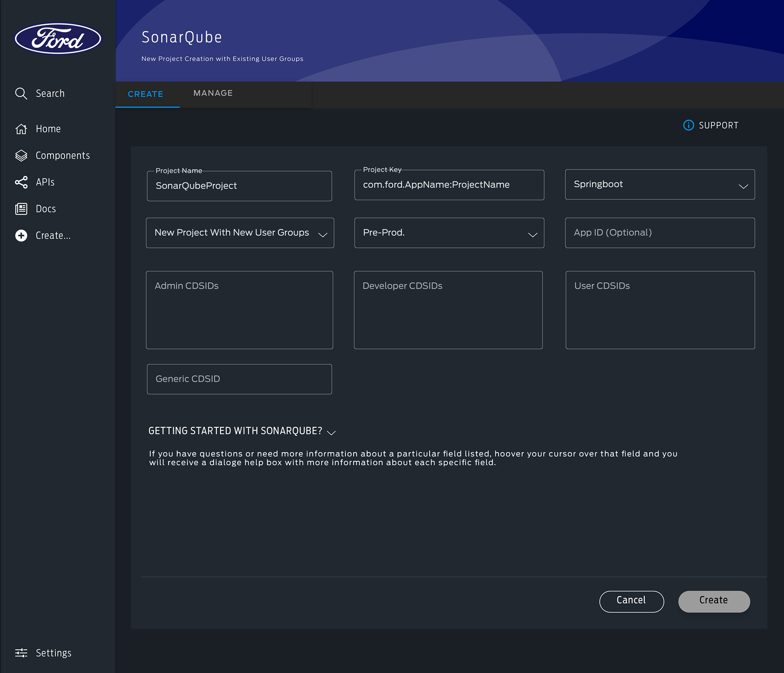Click the APIs share-nodes icon

point(21,182)
